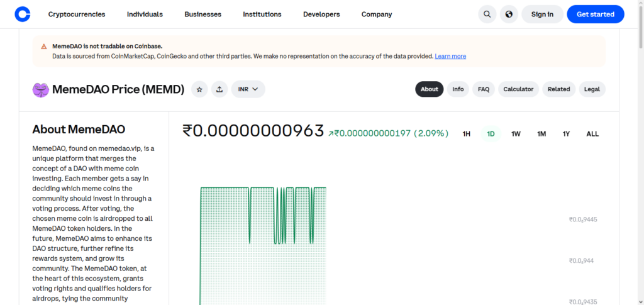The width and height of the screenshot is (644, 305).
Task: Select the About section tab
Action: click(430, 89)
